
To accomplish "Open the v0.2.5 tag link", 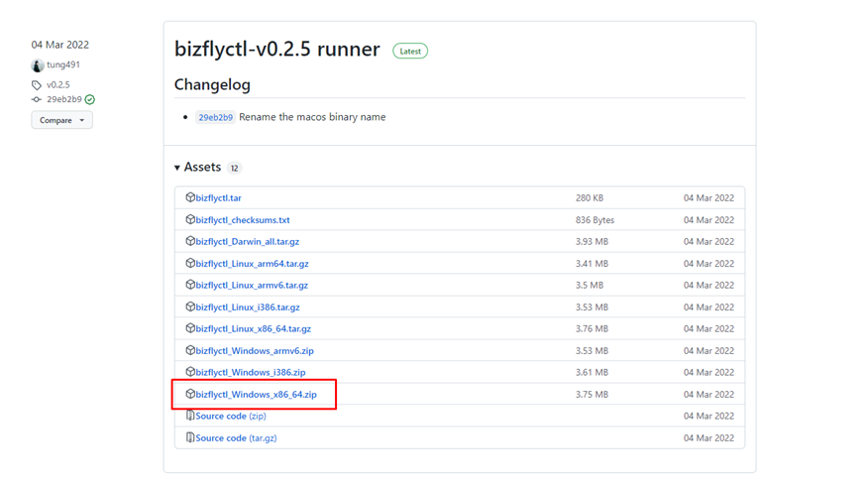I will 58,84.
